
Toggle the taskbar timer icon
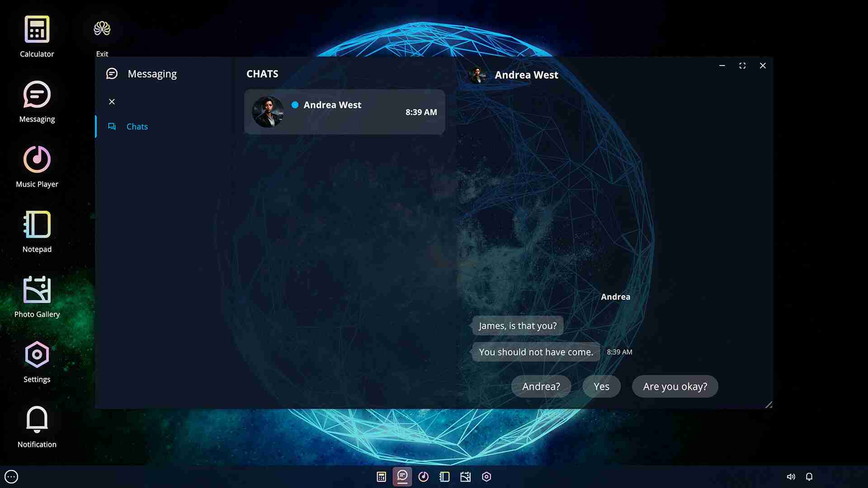(424, 477)
